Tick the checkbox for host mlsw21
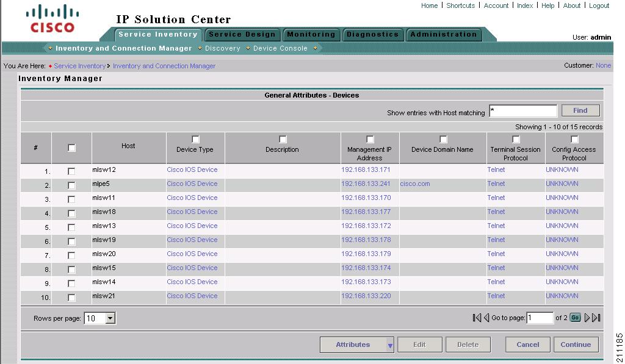Viewport: 625px width, 364px height. pyautogui.click(x=71, y=298)
